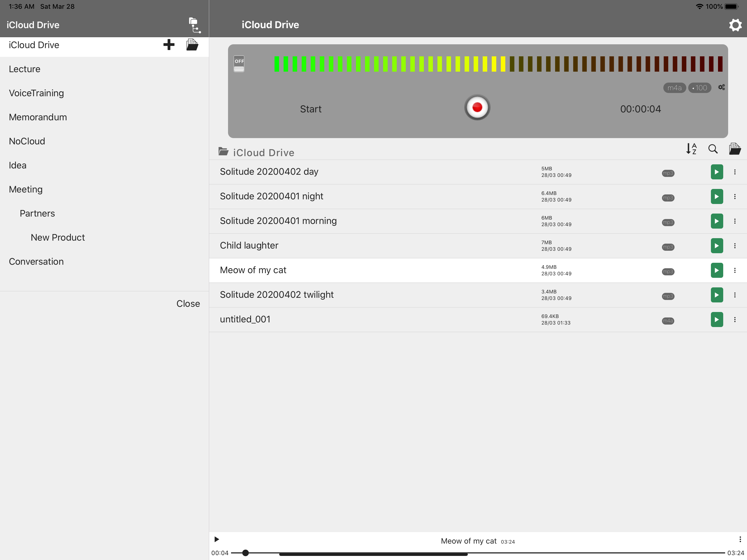The width and height of the screenshot is (747, 560).
Task: Select the Lecture folder
Action: [25, 69]
